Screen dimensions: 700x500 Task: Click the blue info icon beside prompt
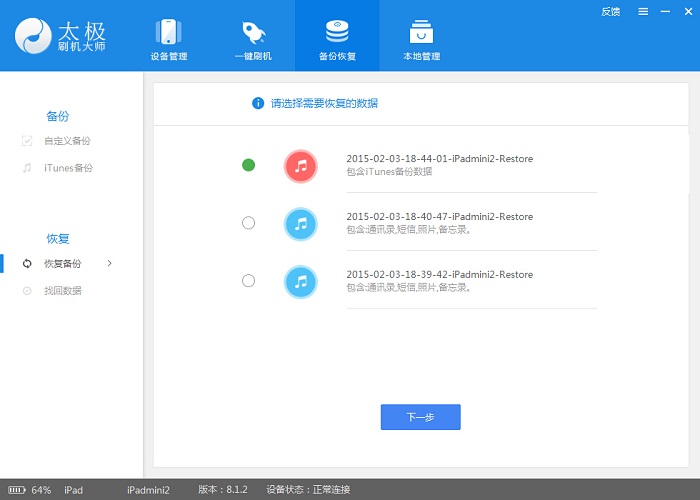pyautogui.click(x=258, y=103)
